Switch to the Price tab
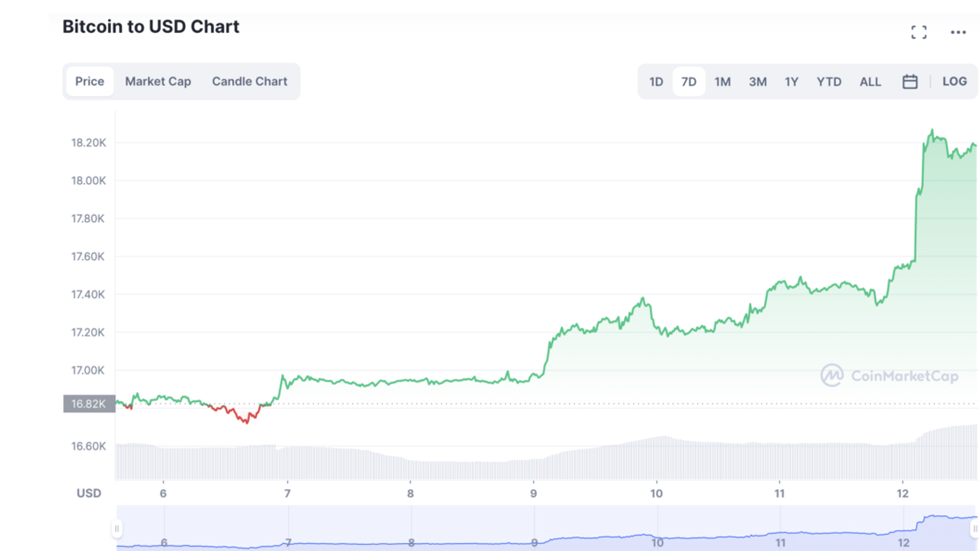The width and height of the screenshot is (980, 551). coord(89,82)
